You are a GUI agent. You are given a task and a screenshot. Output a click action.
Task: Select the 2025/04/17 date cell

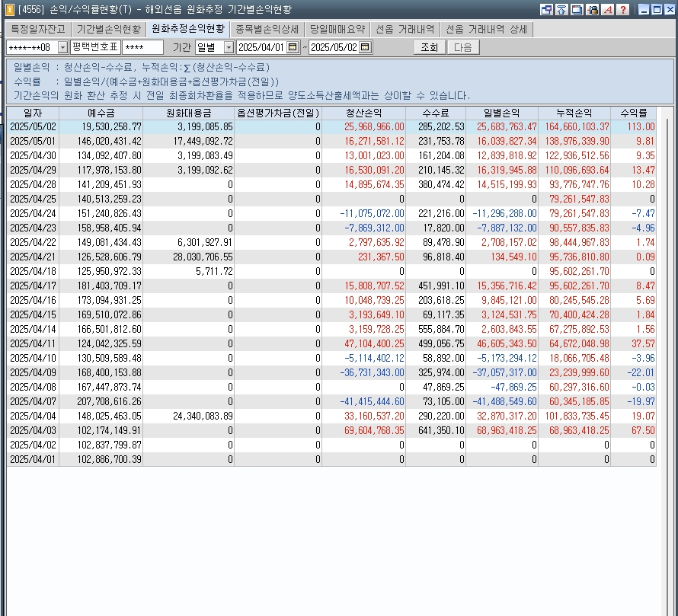tap(33, 286)
